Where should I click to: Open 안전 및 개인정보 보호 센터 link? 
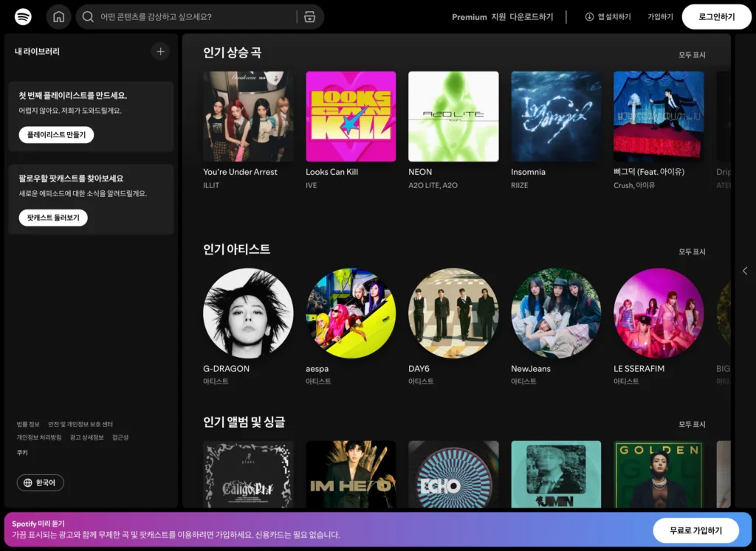(x=80, y=424)
